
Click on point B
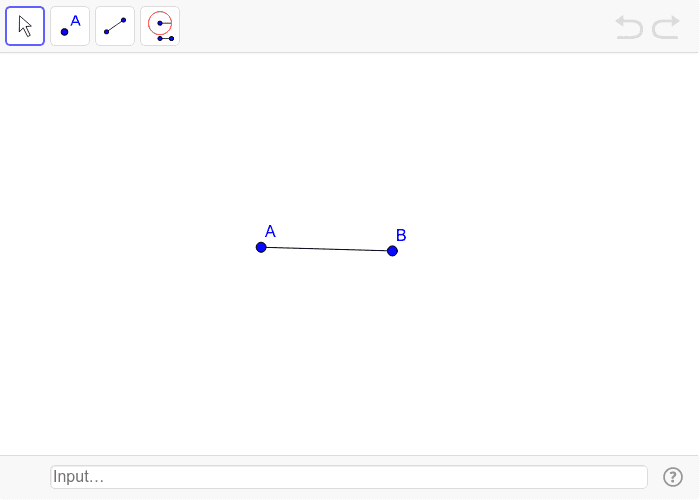392,251
